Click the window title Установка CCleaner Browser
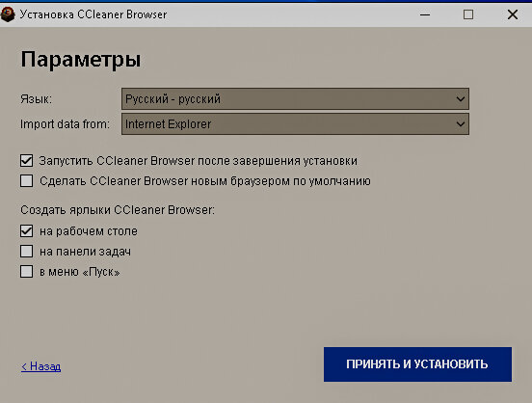532x403 pixels. 93,14
